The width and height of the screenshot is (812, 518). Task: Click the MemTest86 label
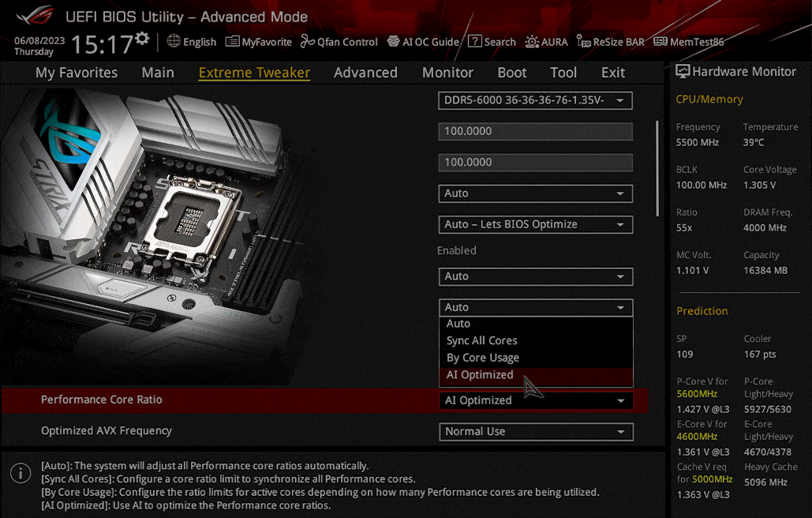coord(697,42)
